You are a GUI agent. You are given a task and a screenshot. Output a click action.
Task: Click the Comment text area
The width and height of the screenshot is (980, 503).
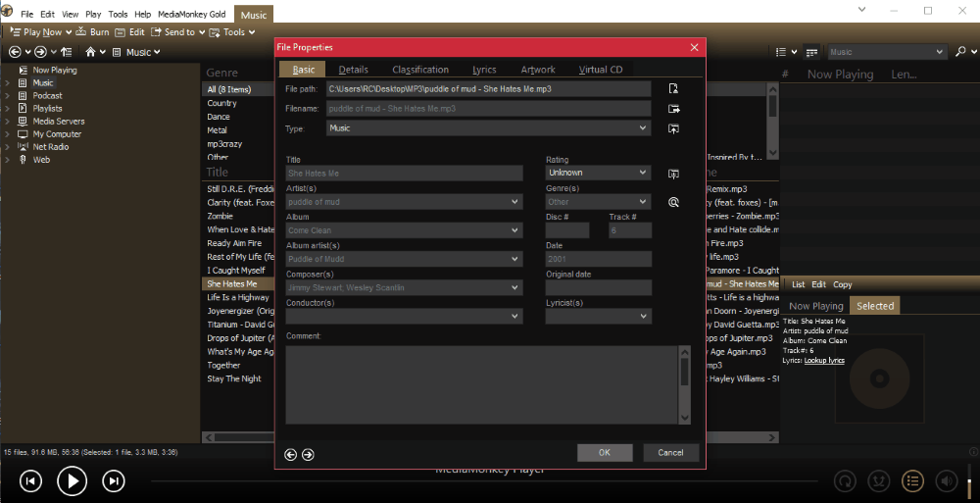481,384
